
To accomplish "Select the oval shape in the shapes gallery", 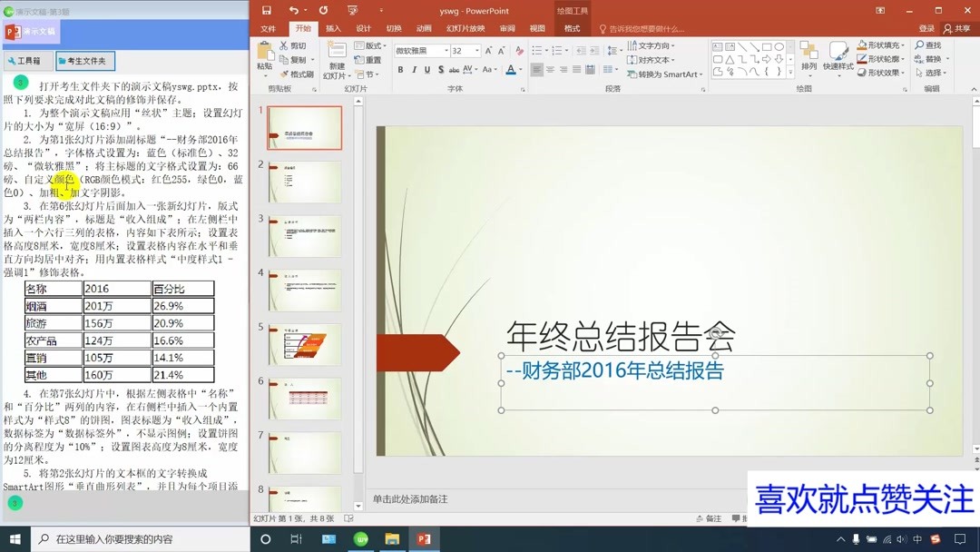I will pyautogui.click(x=779, y=46).
